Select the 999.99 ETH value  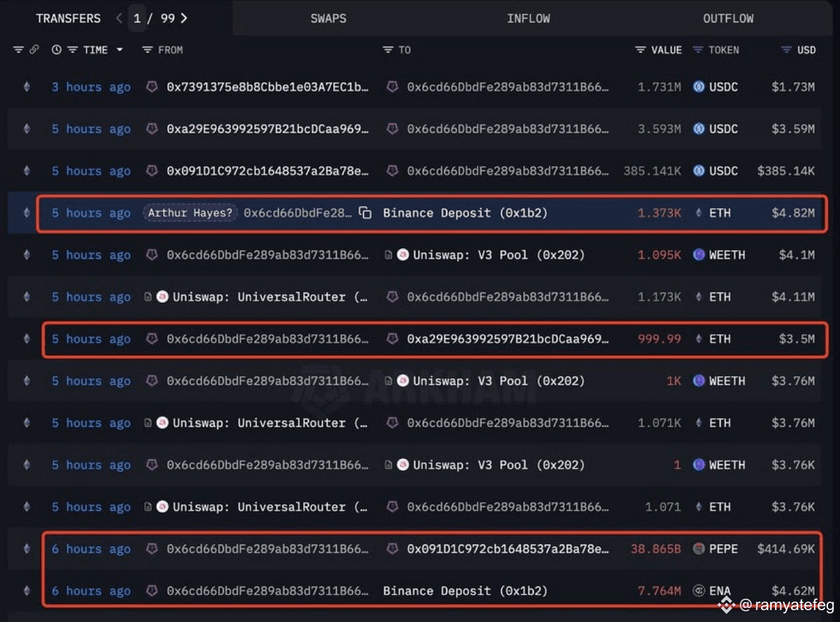pos(660,339)
